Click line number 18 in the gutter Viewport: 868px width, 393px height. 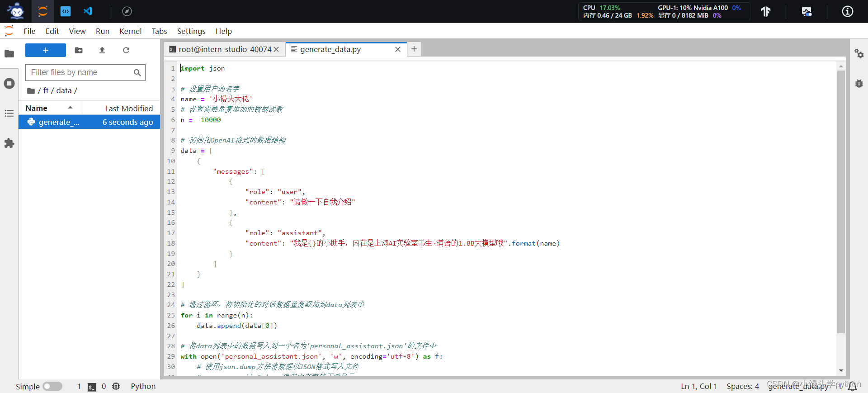pyautogui.click(x=171, y=243)
